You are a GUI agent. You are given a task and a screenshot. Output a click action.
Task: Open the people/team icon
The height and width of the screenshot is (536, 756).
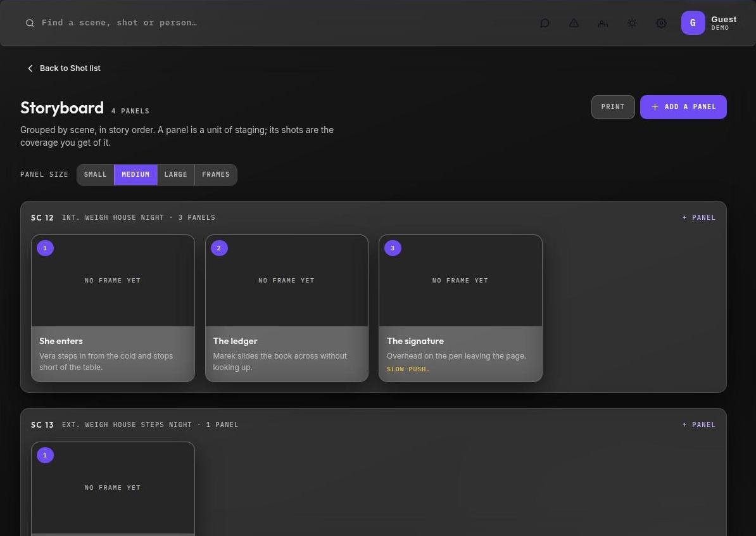[x=603, y=23]
